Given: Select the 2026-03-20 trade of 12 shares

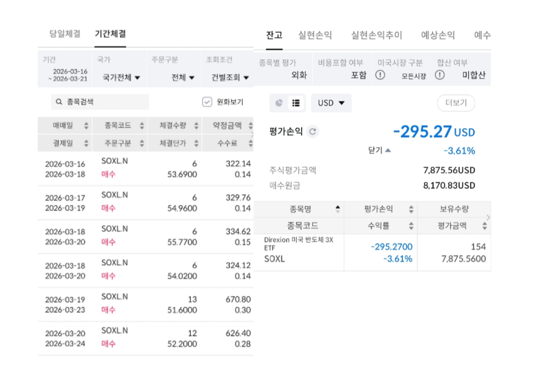Looking at the screenshot, I should (145, 338).
